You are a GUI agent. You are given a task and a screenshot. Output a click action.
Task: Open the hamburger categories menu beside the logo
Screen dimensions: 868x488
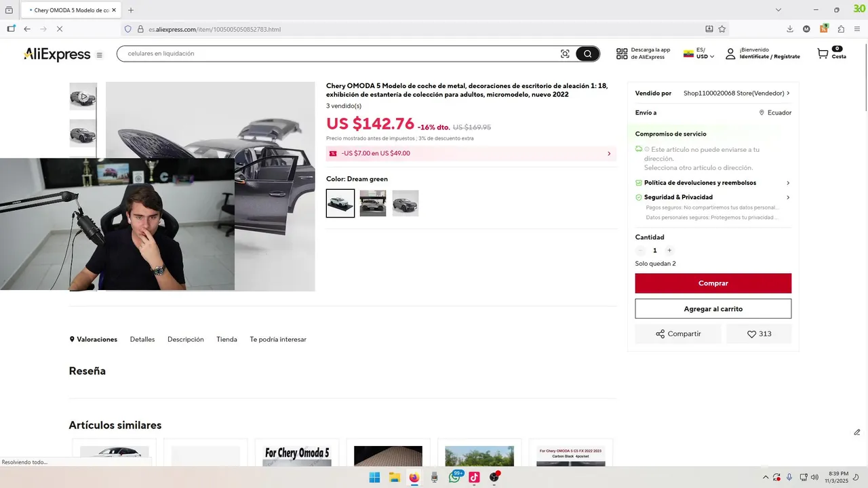pos(100,56)
